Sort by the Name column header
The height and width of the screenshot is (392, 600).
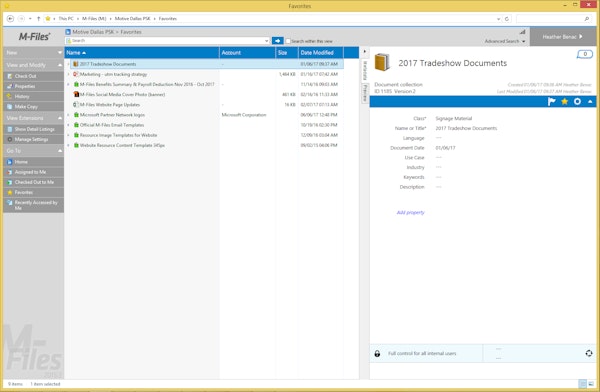pyautogui.click(x=142, y=52)
